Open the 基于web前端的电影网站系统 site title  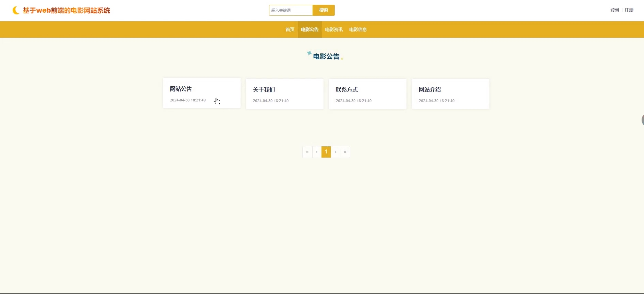pyautogui.click(x=66, y=11)
